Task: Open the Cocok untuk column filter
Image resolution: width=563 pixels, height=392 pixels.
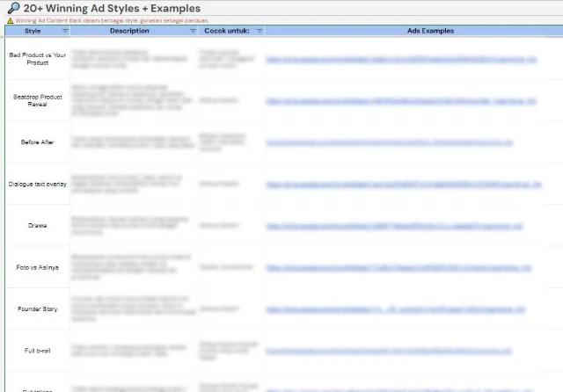Action: point(260,31)
